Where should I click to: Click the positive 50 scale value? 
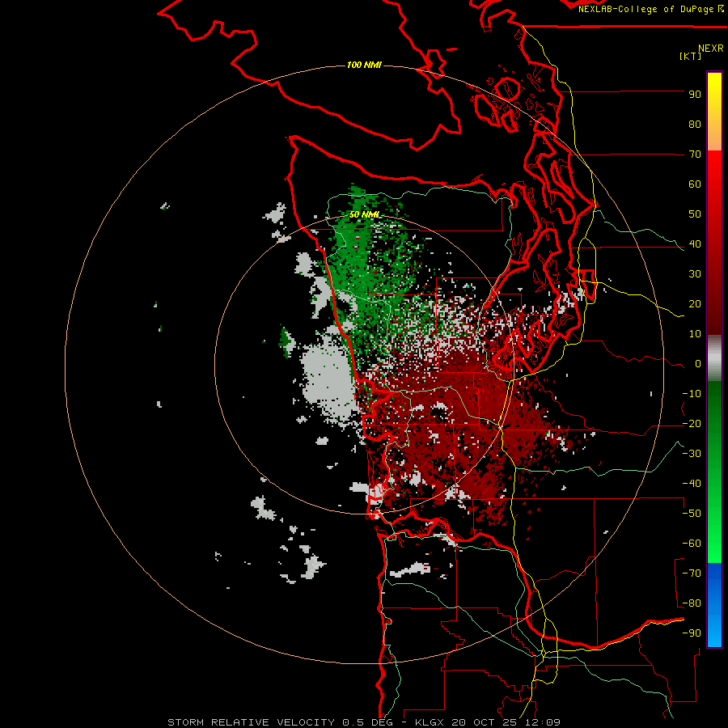pyautogui.click(x=695, y=214)
